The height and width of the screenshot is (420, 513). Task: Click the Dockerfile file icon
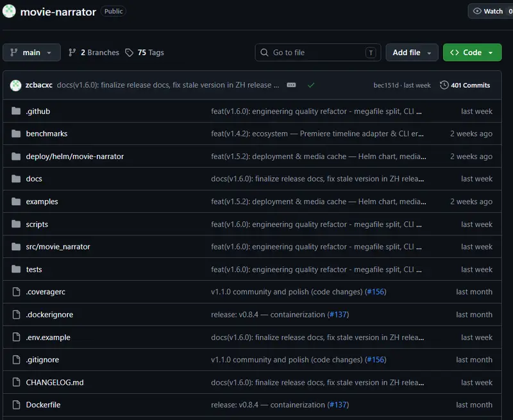[x=16, y=405]
